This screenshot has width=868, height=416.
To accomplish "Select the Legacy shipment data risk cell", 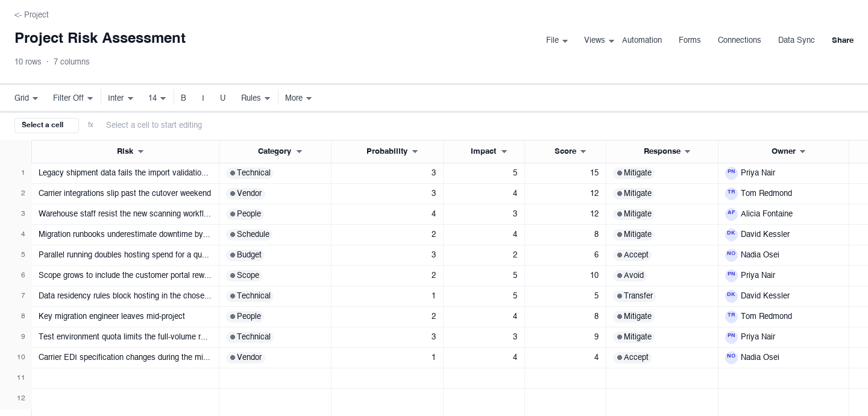I will tap(125, 173).
